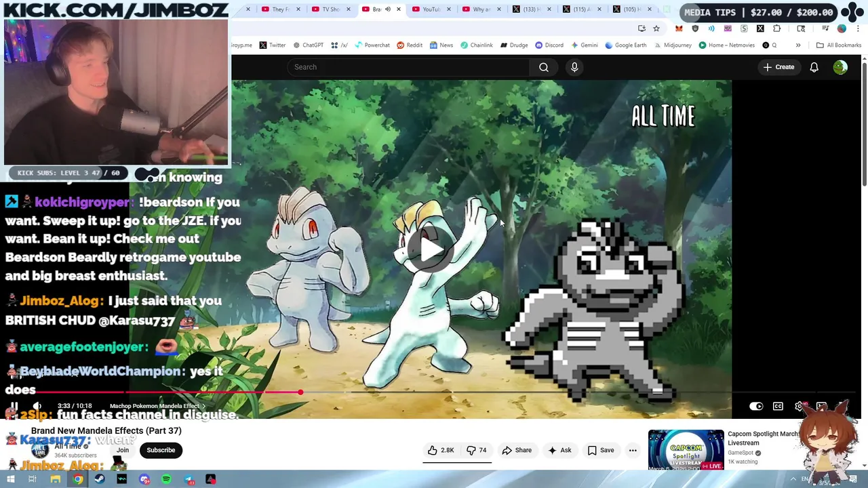This screenshot has width=868, height=488.
Task: Open Home – Netmovies bookmark
Action: click(726, 45)
